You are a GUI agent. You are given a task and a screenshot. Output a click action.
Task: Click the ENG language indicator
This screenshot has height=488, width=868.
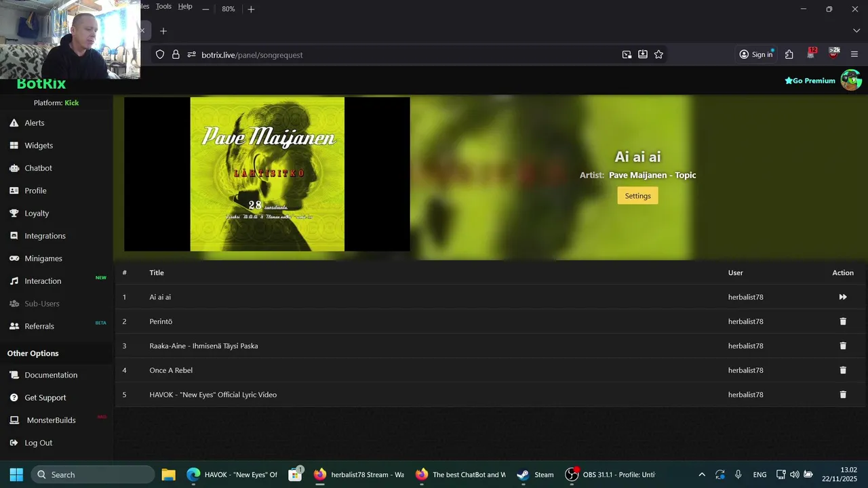[x=759, y=474]
